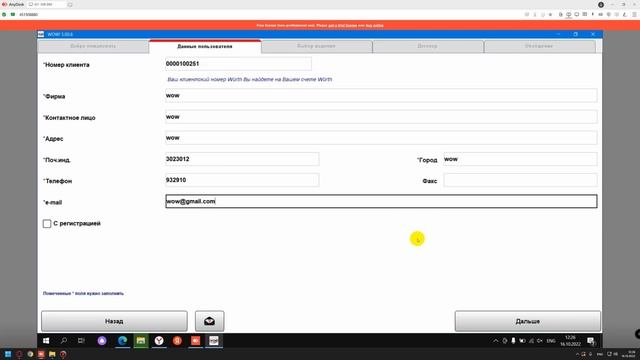640x360 pixels.
Task: Open the AnyDesk menu icon at toolbar end
Action: coord(635,14)
